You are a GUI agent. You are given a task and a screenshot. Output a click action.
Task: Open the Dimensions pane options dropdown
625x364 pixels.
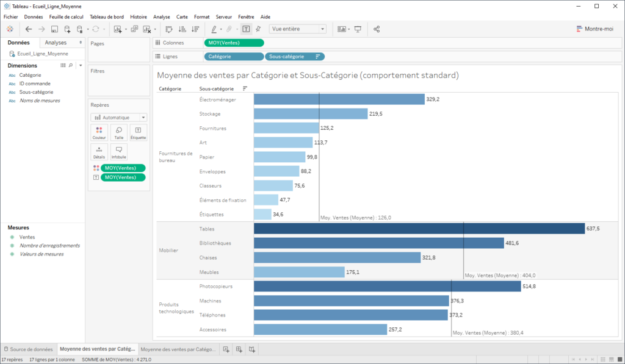[81, 65]
